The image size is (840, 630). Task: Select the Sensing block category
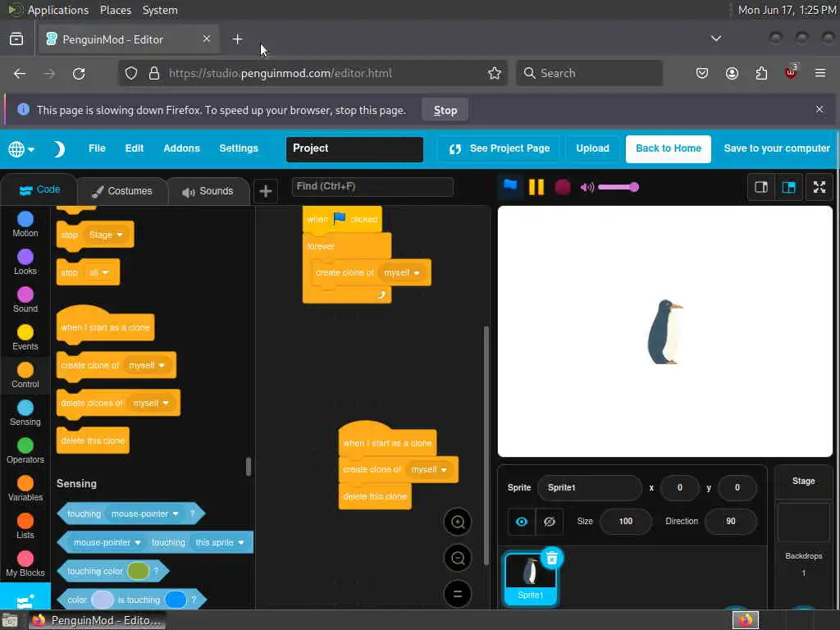[25, 413]
